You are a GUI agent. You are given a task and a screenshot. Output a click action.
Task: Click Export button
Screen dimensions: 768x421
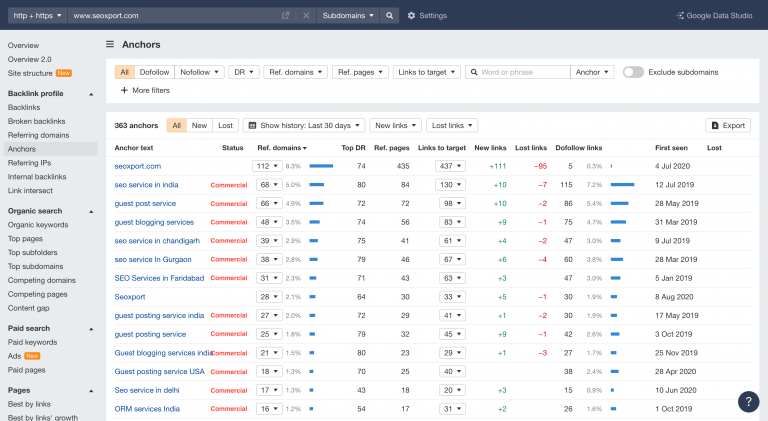(x=728, y=125)
